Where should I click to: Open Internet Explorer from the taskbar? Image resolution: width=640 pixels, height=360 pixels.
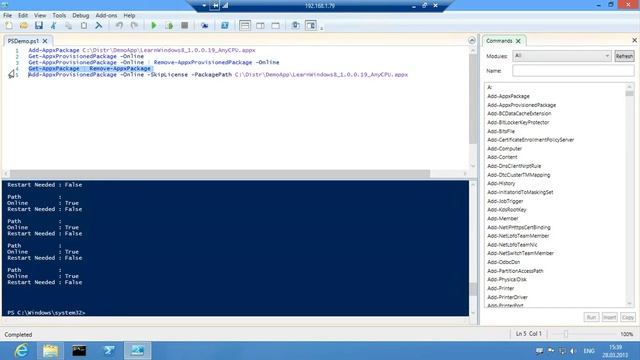(21, 351)
